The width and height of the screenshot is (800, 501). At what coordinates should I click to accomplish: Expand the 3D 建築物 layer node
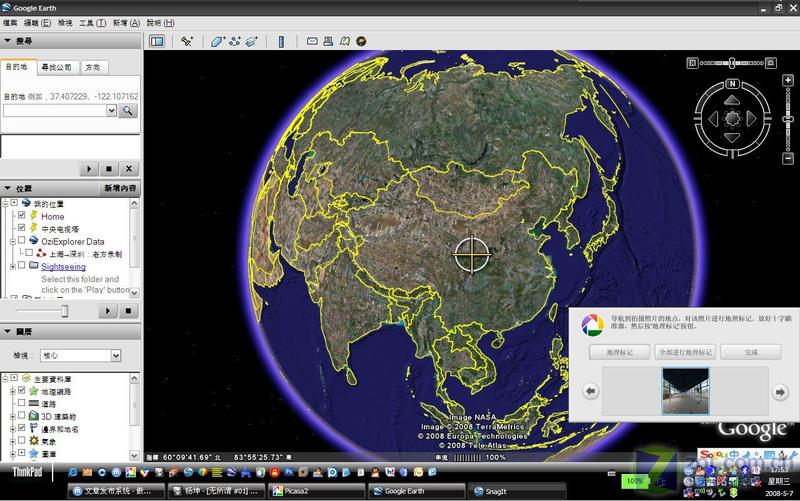tap(13, 416)
